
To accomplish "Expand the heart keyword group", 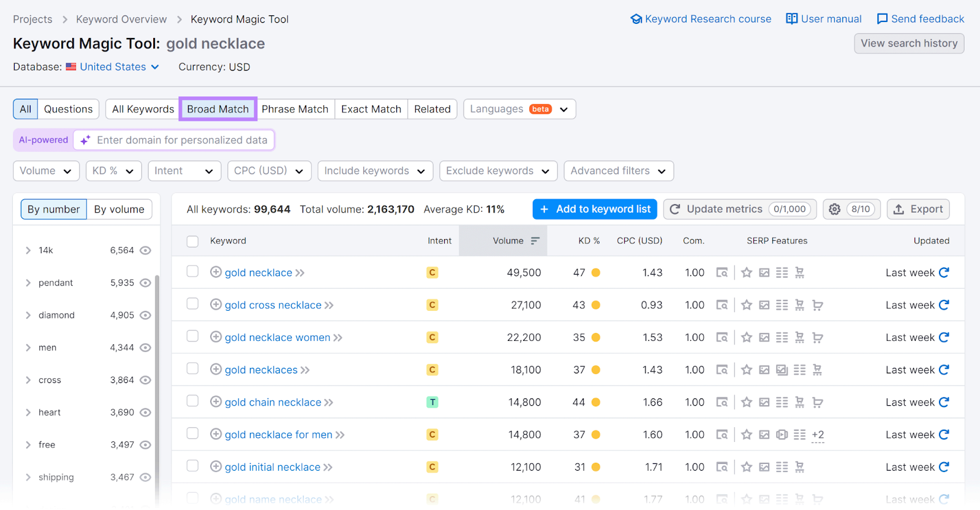I will pos(28,413).
